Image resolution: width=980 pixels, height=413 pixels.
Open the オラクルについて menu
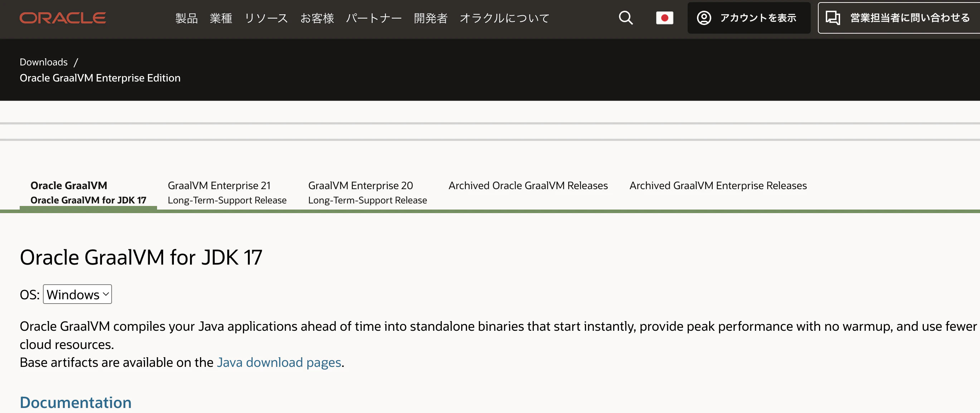click(504, 18)
